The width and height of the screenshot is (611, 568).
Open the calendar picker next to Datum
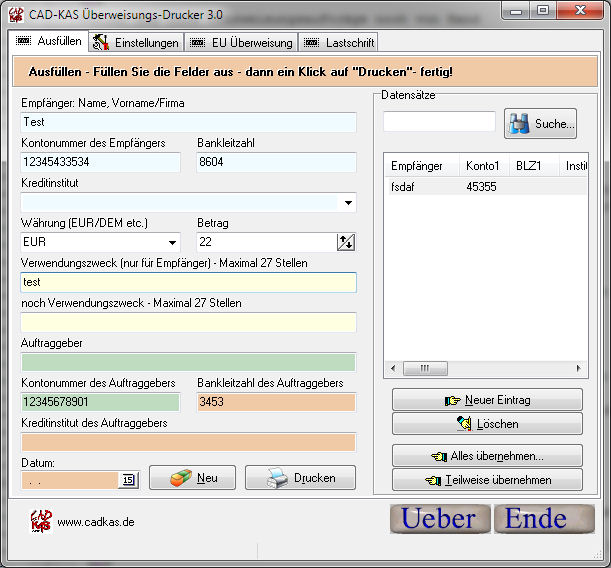click(x=128, y=480)
